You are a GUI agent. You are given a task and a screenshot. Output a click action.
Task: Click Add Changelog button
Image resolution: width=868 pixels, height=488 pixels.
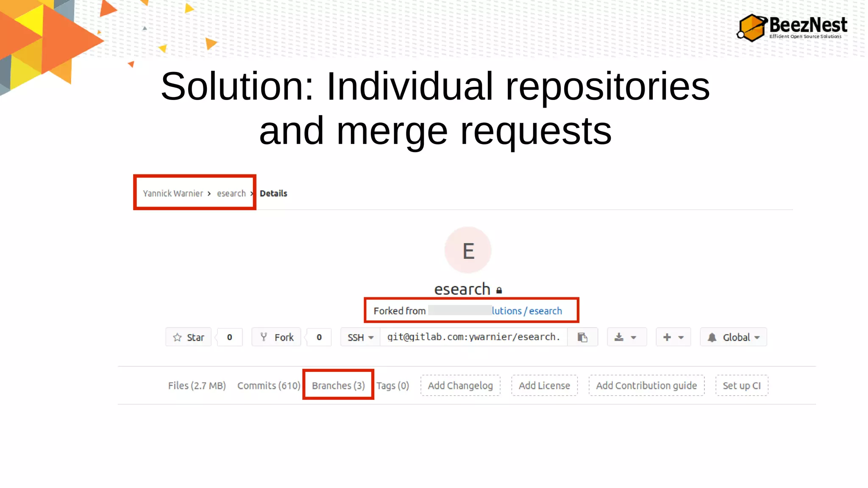point(460,385)
